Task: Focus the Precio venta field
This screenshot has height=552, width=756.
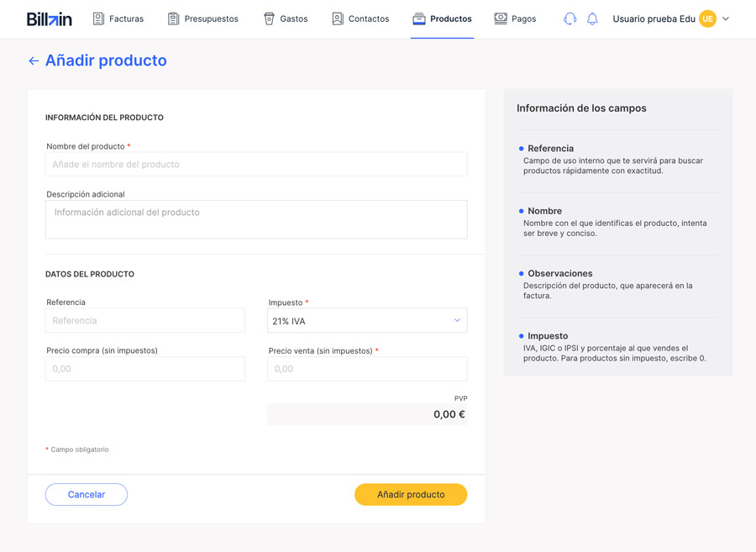Action: pyautogui.click(x=367, y=369)
